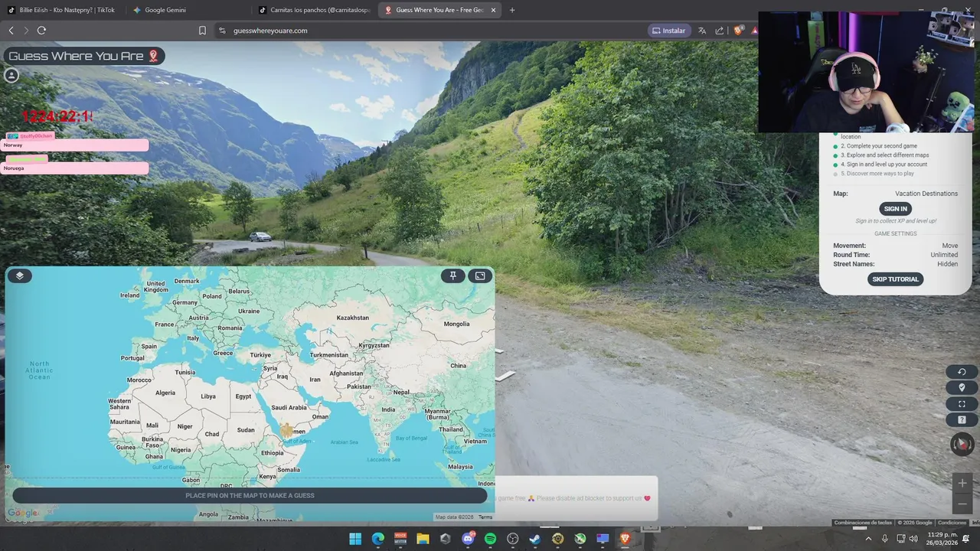Select the Vacation Destinations map name

coord(926,194)
